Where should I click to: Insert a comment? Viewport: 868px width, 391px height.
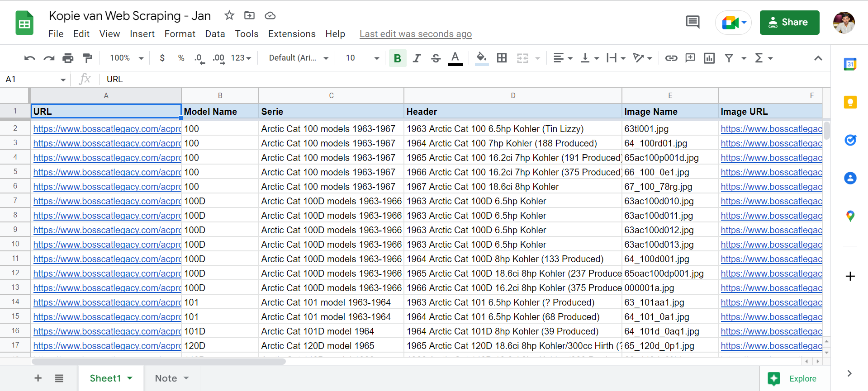[x=690, y=58]
